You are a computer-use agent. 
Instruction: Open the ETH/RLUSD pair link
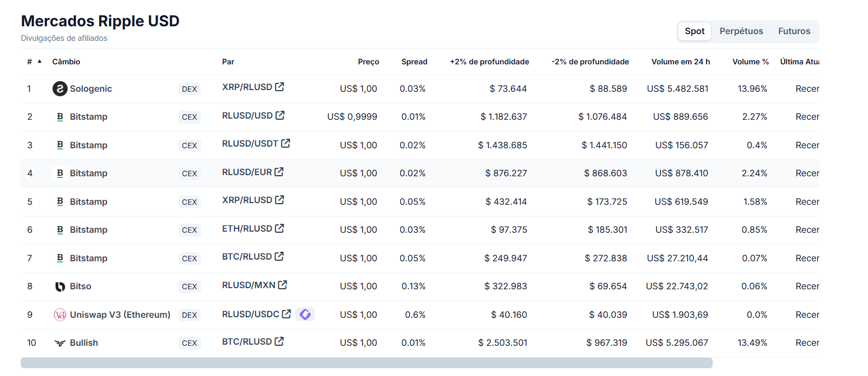tap(247, 228)
